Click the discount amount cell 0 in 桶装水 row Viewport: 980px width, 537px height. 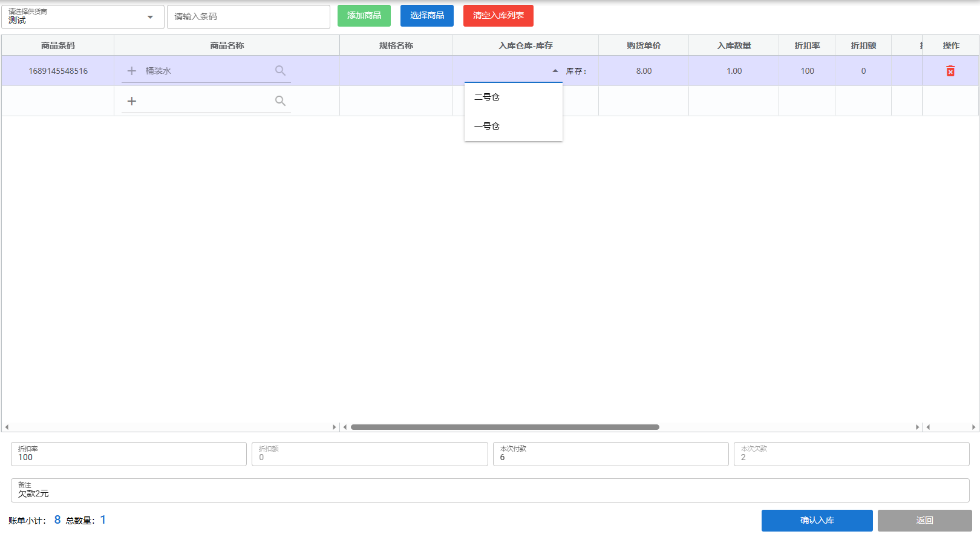(863, 71)
